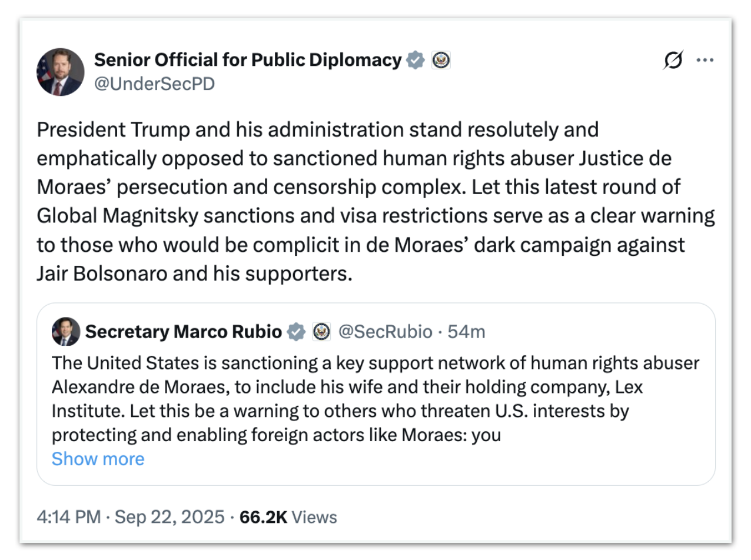Click the '4:14 PM' post time
This screenshot has height=560, width=751.
coord(69,517)
